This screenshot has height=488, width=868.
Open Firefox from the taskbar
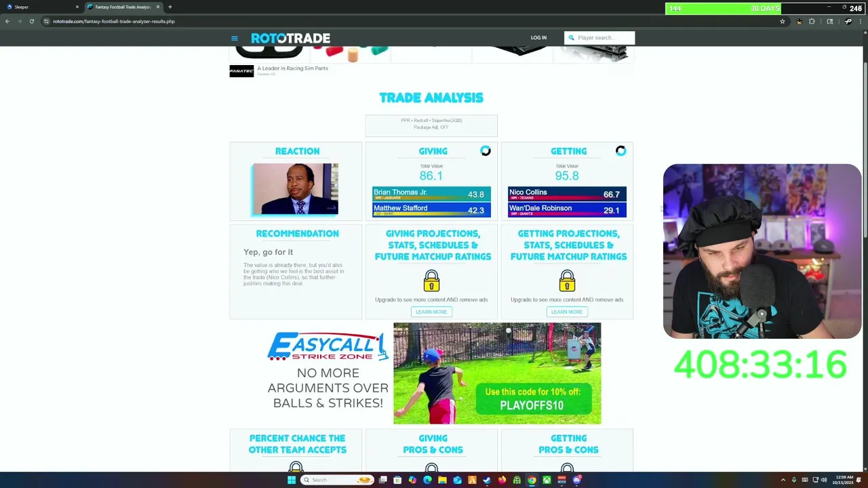tap(502, 480)
